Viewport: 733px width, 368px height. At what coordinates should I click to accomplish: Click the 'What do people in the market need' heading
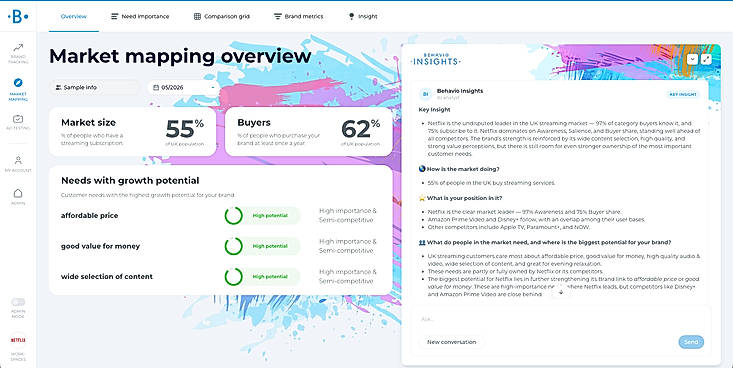(x=549, y=242)
